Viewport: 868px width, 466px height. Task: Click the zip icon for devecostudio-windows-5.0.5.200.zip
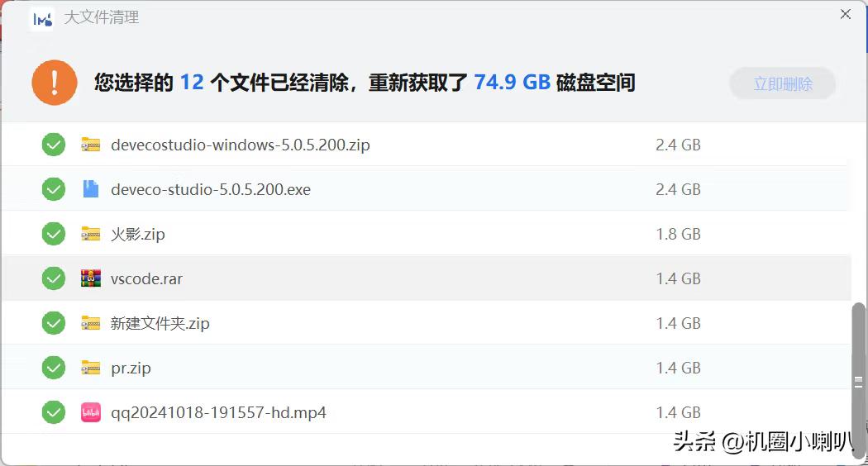point(91,145)
